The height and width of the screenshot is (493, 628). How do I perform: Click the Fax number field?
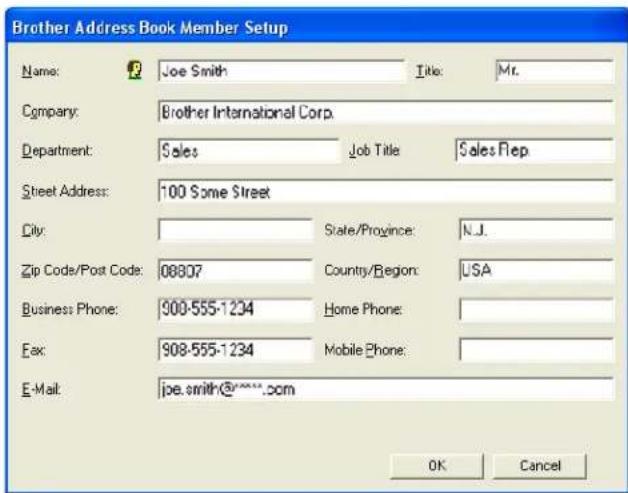(x=235, y=350)
